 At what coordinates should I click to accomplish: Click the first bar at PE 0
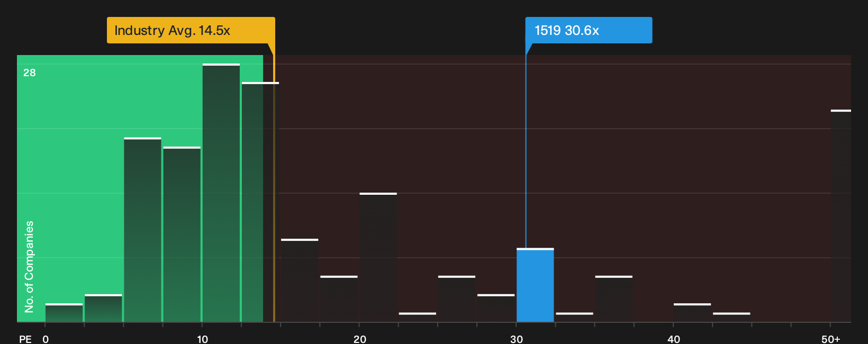point(64,313)
